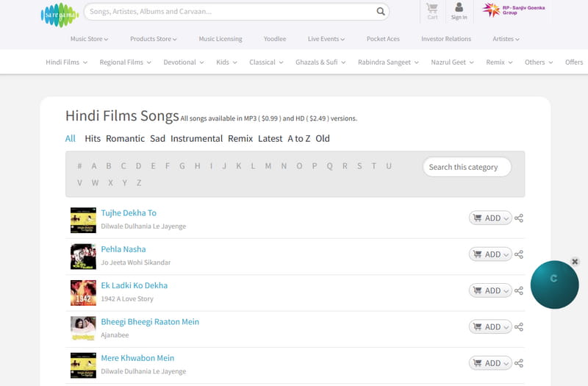Share the song Tujhe Dekha To
Screen dimensions: 588x386
(x=519, y=218)
